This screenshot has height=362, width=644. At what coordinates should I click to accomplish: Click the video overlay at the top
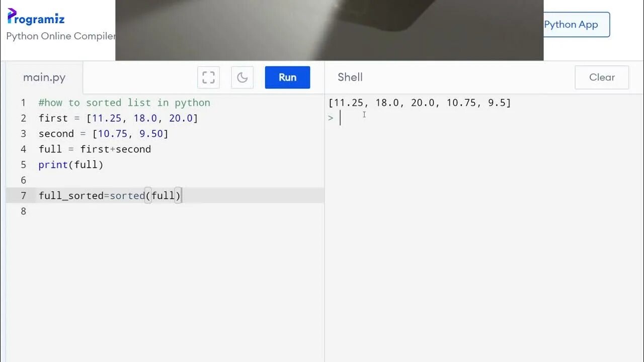pyautogui.click(x=330, y=30)
